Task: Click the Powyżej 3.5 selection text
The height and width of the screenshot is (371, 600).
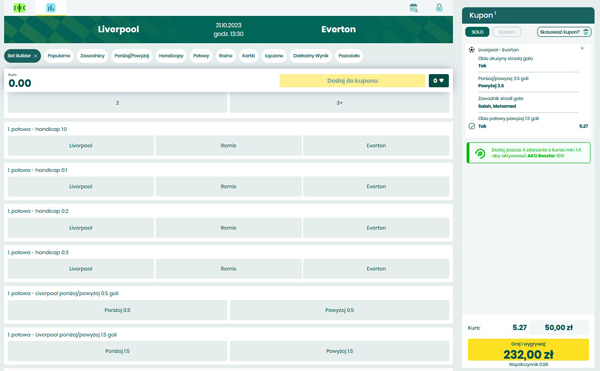Action: coord(491,86)
